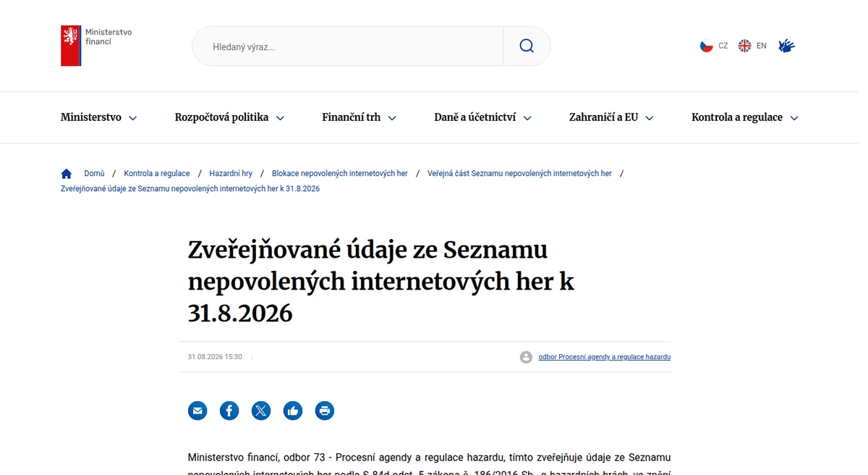The height and width of the screenshot is (475, 868).
Task: Click the UK flag icon
Action: point(744,46)
